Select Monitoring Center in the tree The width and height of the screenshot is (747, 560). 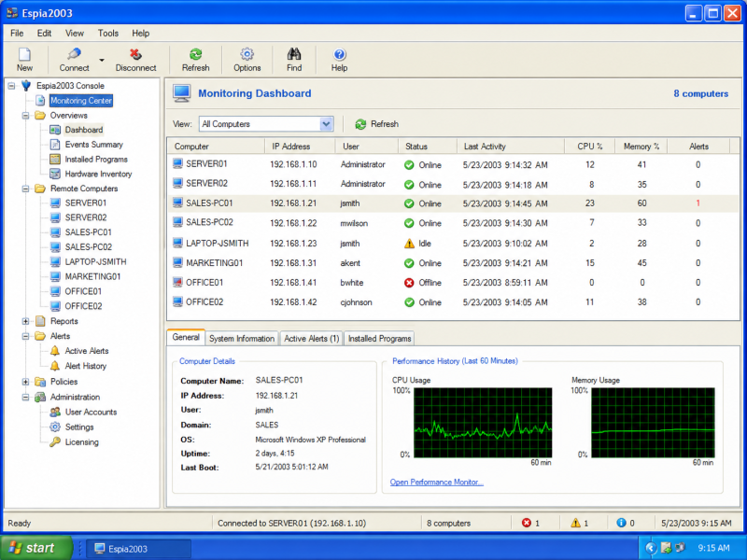tap(81, 101)
